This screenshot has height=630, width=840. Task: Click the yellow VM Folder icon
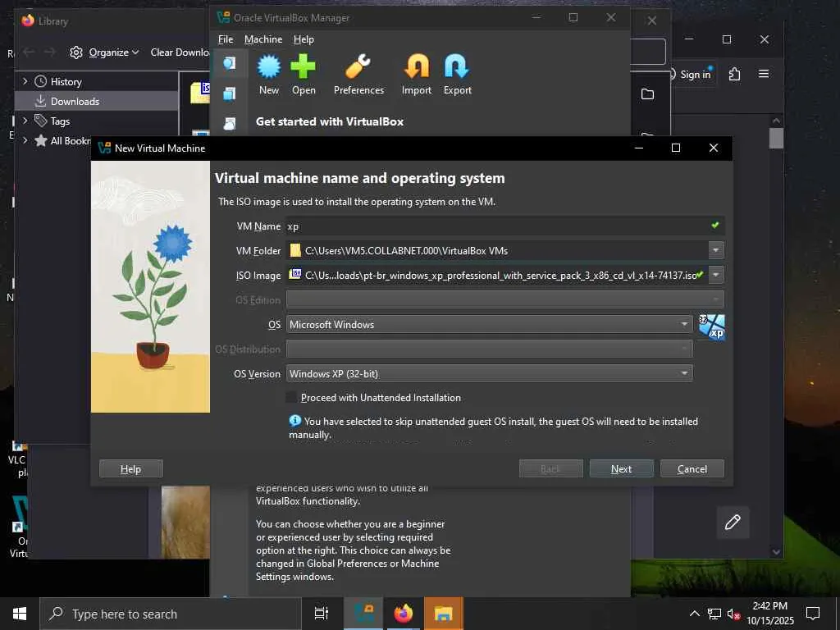coord(295,250)
